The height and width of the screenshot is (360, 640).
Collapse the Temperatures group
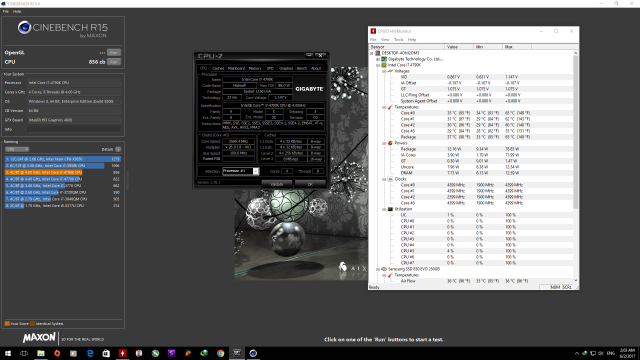pos(384,107)
